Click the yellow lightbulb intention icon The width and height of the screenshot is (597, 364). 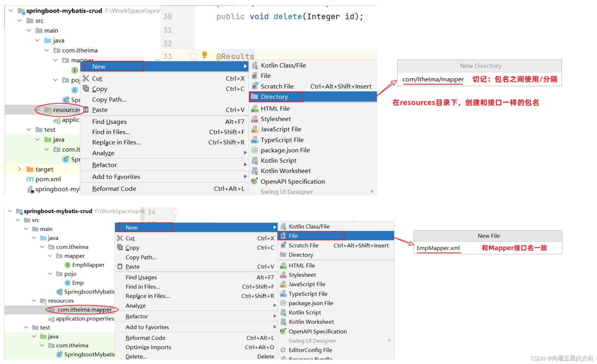click(x=204, y=54)
